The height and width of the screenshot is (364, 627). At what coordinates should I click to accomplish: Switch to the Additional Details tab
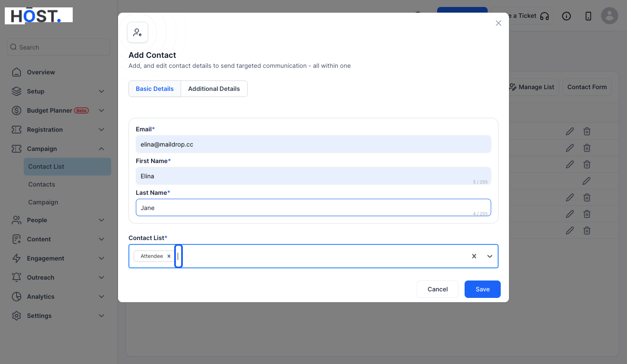coord(214,89)
